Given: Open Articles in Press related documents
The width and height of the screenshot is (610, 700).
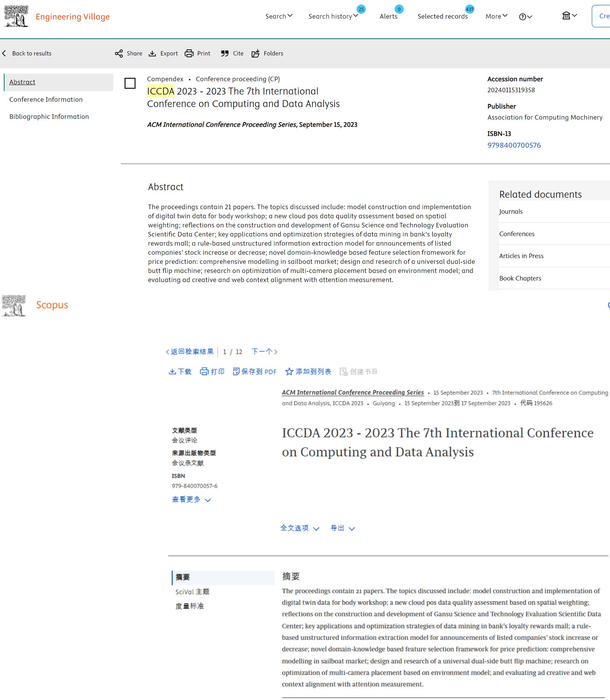Looking at the screenshot, I should [521, 256].
